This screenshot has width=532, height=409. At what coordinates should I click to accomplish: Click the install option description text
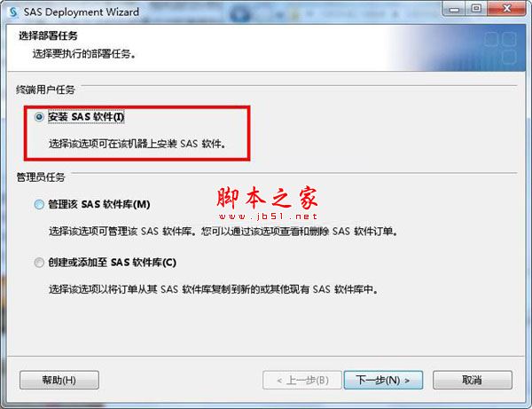(137, 144)
